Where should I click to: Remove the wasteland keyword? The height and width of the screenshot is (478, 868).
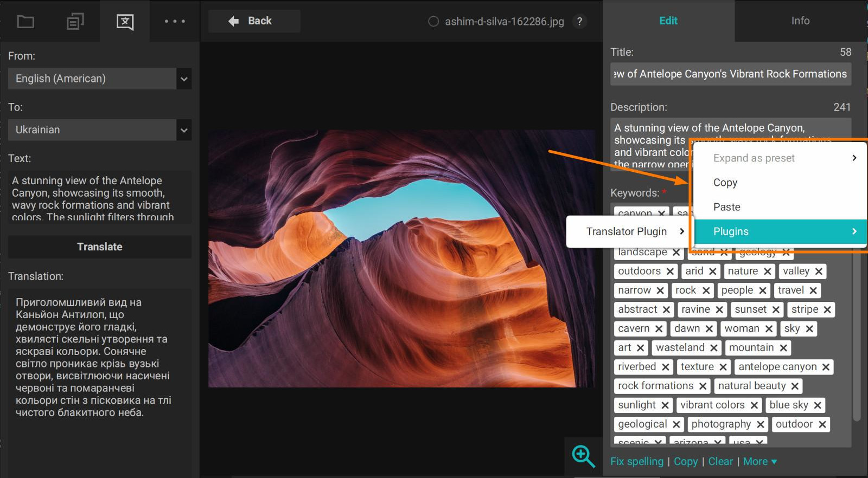[714, 348]
